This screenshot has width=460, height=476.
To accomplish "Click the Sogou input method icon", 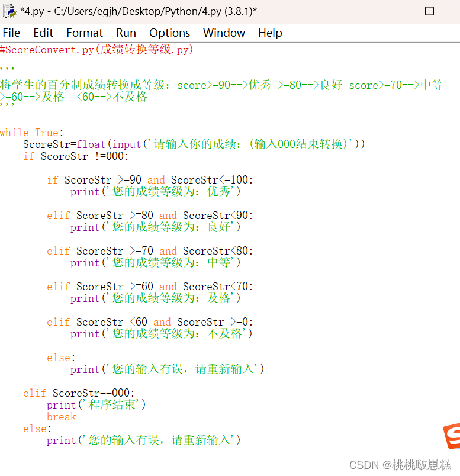I will pyautogui.click(x=452, y=436).
